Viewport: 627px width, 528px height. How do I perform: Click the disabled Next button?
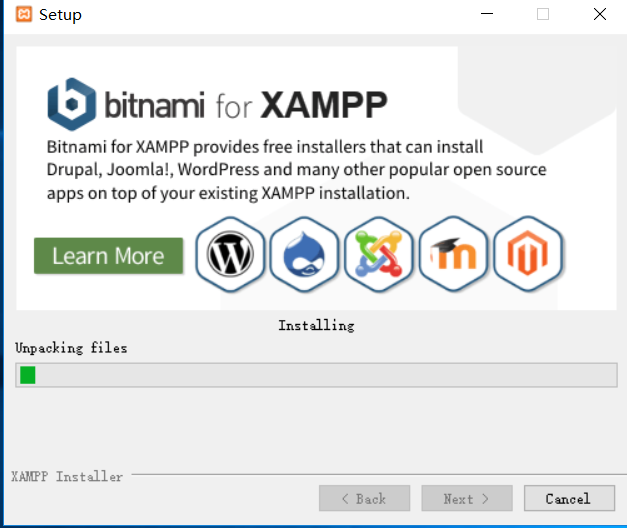(467, 498)
